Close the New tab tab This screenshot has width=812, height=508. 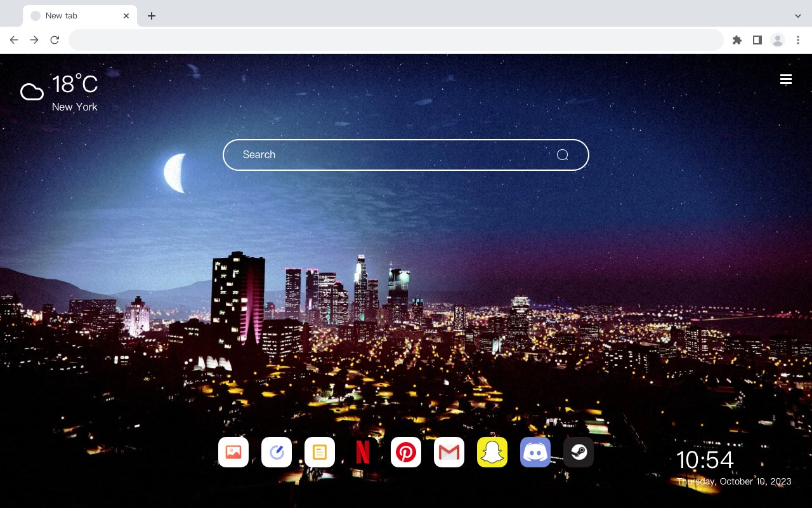coord(126,16)
